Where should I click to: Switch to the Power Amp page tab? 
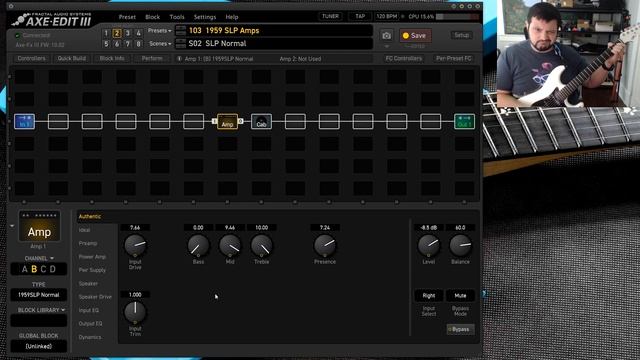click(92, 257)
